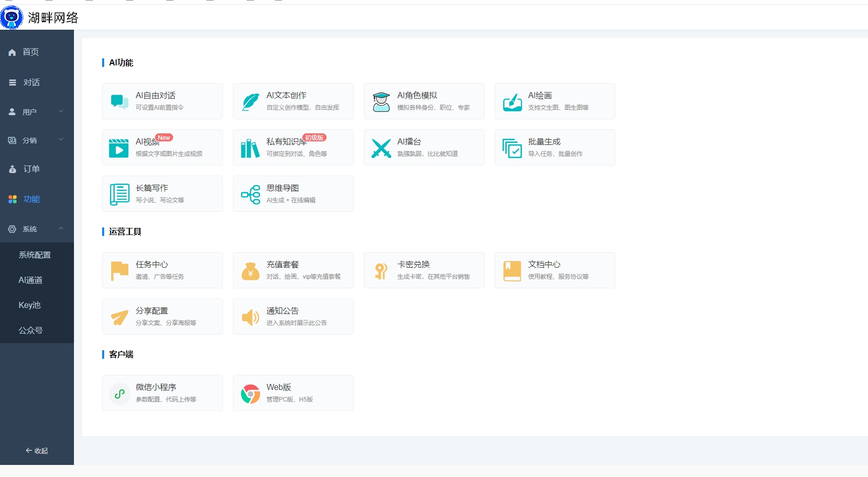Click the 批量生成 card title
Viewport: 868px width, 477px height.
[x=544, y=142]
